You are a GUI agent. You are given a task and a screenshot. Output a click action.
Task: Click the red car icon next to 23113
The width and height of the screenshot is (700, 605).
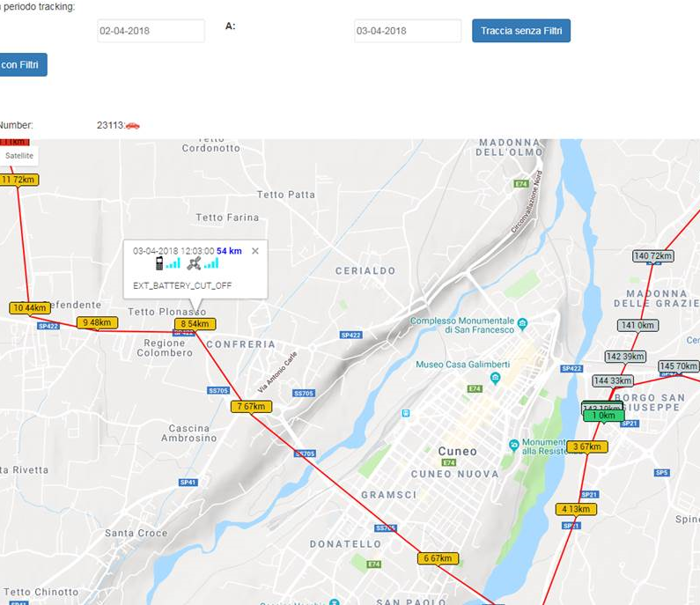tap(132, 125)
